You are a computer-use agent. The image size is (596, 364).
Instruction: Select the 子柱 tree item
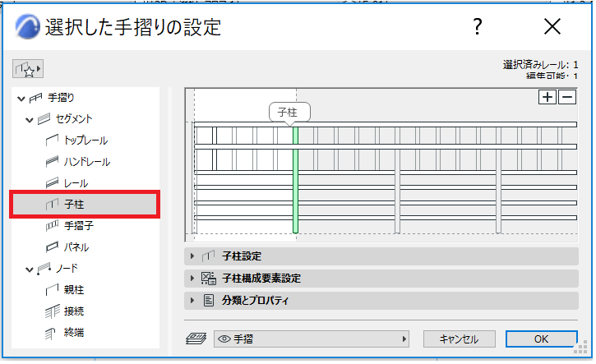point(85,205)
